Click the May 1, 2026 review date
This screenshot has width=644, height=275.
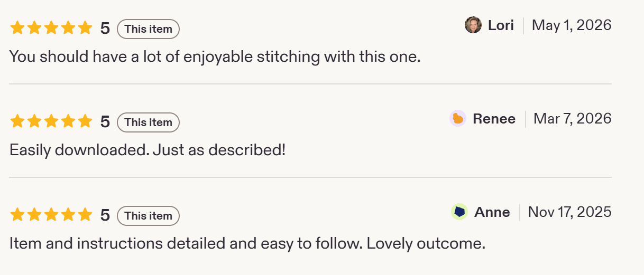[572, 25]
